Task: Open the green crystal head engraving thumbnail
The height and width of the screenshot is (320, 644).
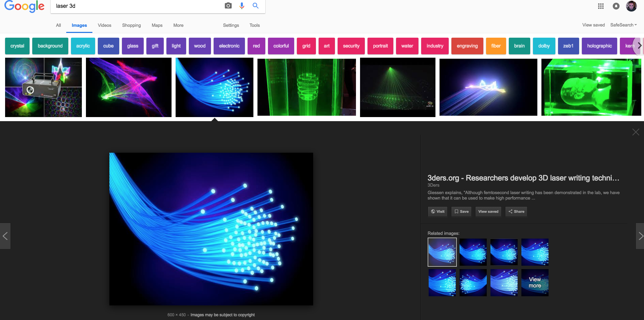Action: click(x=591, y=87)
